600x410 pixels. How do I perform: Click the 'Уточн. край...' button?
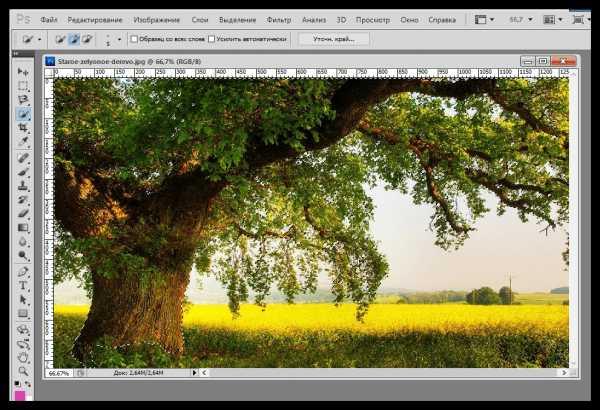tap(334, 39)
